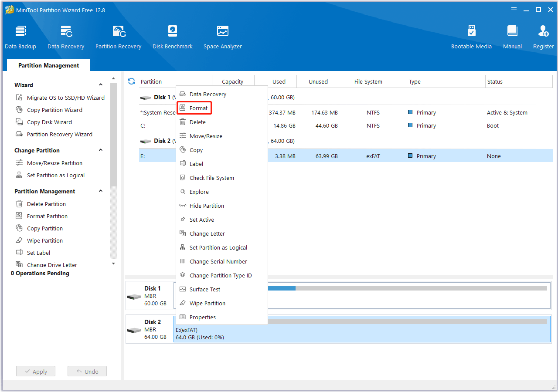
Task: Choose Move/Resize Partition in the sidebar
Action: click(49, 163)
